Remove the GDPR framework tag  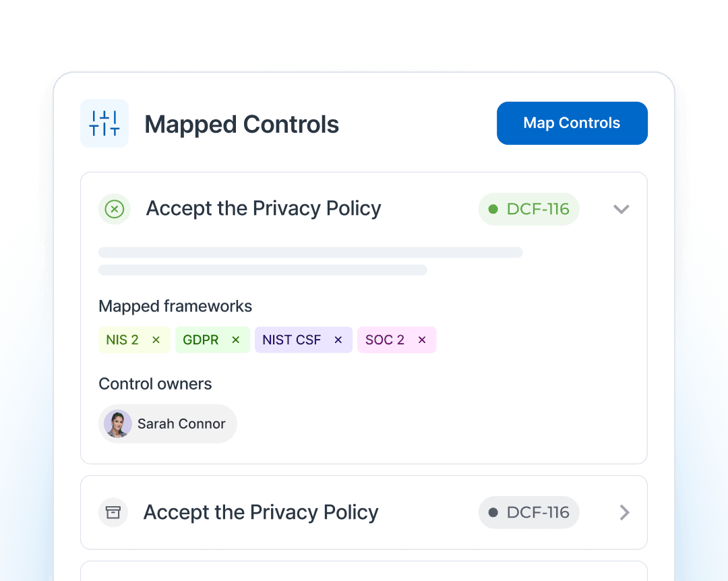point(236,340)
